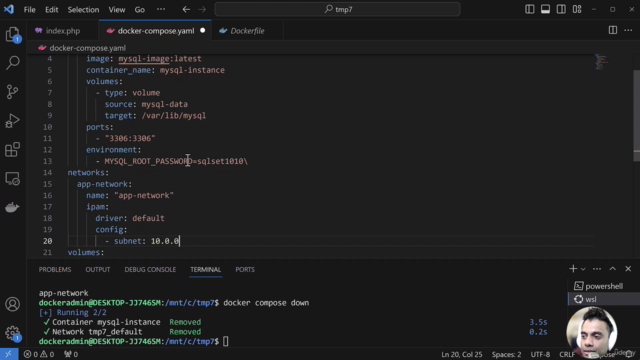640x360 pixels.
Task: Select the wsl terminal instance
Action: click(x=604, y=299)
